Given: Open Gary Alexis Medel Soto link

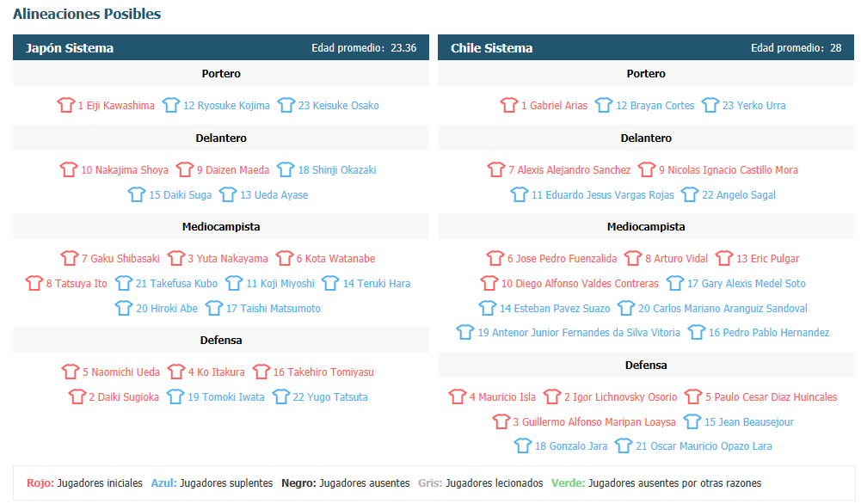Looking at the screenshot, I should point(747,284).
